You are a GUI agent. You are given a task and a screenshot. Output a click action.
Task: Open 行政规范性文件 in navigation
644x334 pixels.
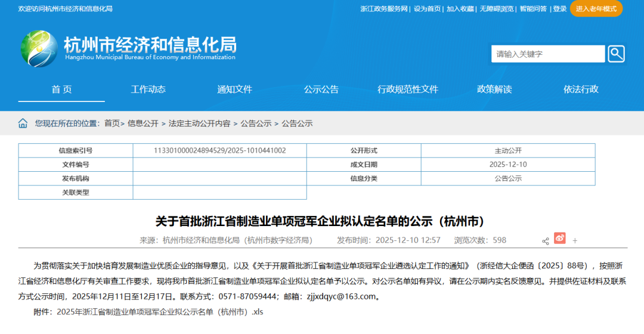(x=407, y=89)
